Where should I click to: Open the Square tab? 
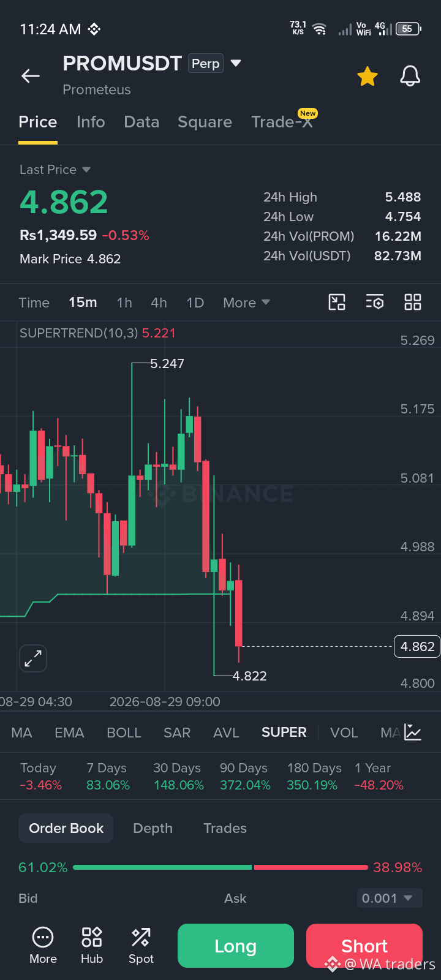click(x=205, y=122)
